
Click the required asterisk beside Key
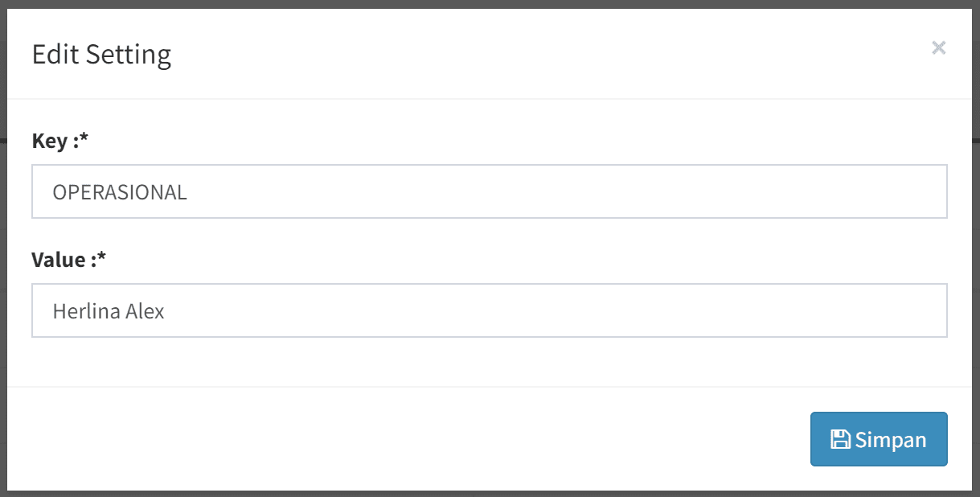pyautogui.click(x=84, y=139)
